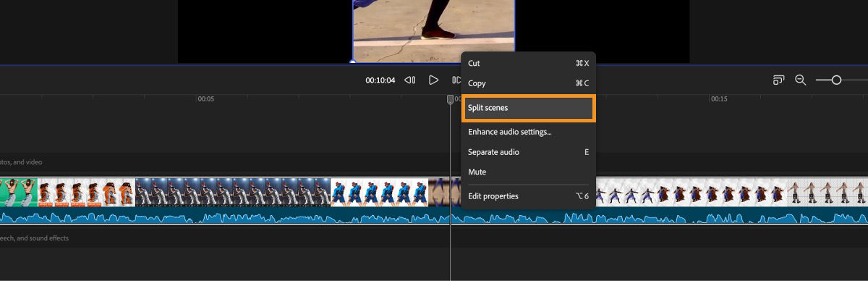
Task: Select Separate audio menu entry
Action: pos(528,152)
